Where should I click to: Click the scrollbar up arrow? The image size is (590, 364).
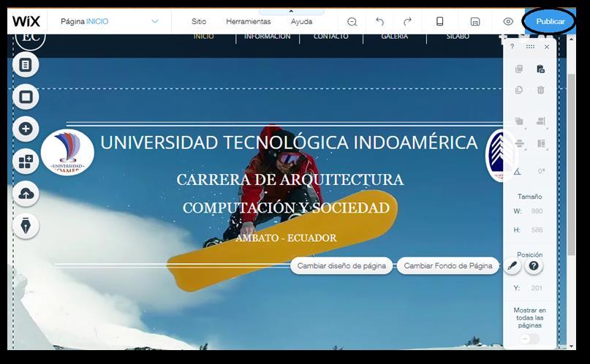571,38
